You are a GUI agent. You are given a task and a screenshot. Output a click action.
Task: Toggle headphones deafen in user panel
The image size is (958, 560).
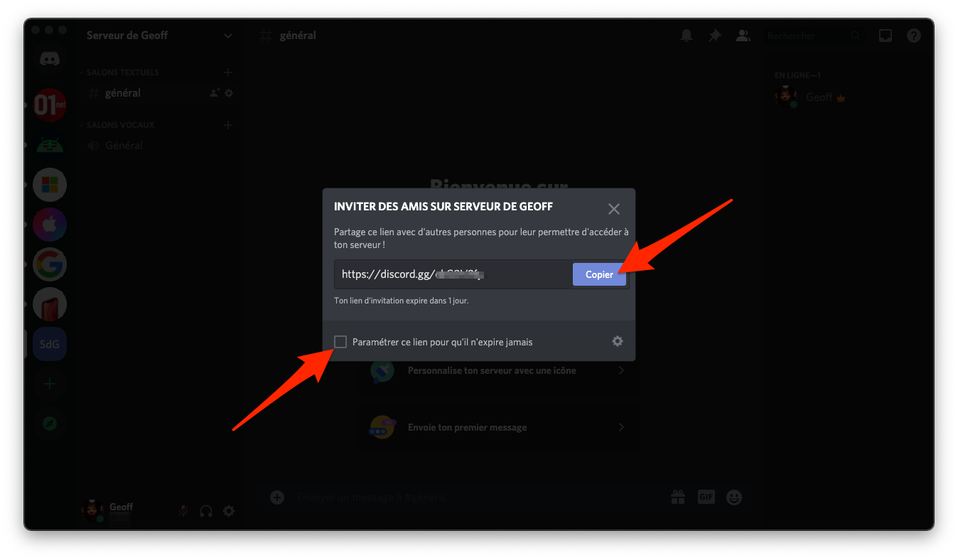(x=206, y=510)
